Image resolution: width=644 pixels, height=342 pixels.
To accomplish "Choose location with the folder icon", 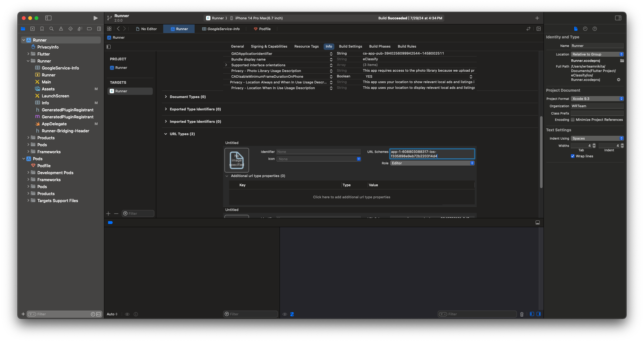I will (622, 61).
